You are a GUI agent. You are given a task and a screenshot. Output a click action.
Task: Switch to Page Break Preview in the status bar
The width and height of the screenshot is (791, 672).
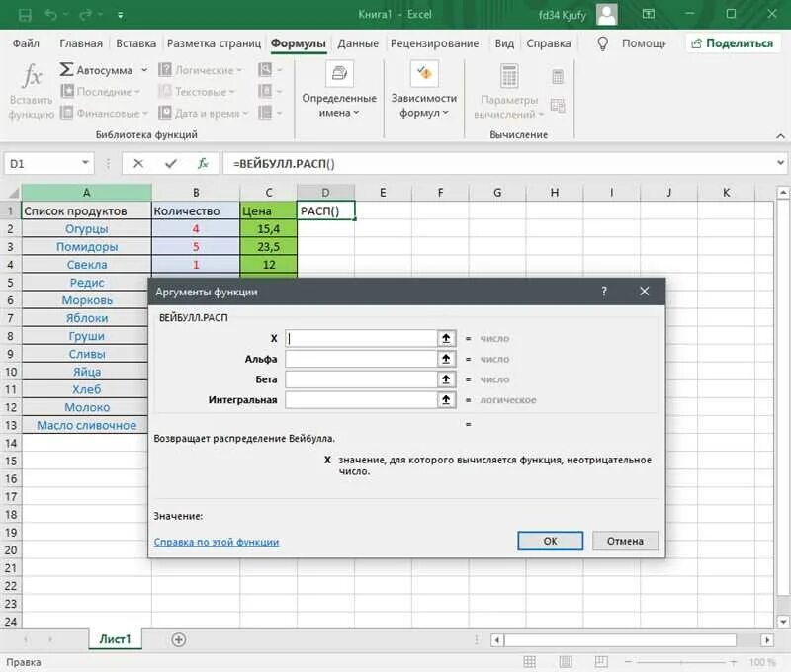coord(601,662)
